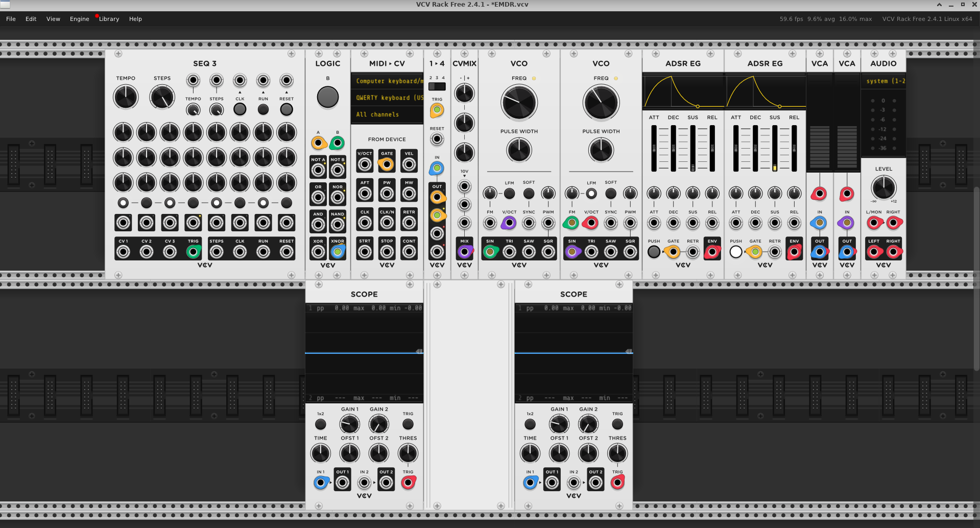Click the first ADSR EG ENV output jack

(712, 251)
